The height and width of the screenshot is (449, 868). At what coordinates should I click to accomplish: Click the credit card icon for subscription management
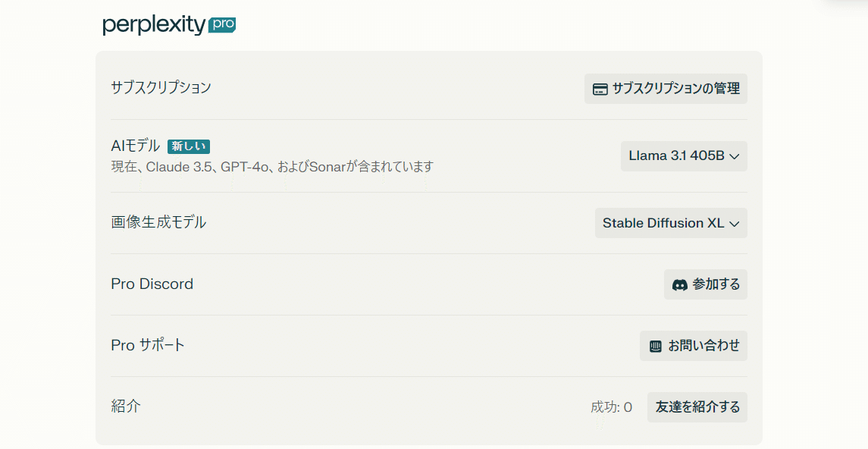click(x=600, y=89)
